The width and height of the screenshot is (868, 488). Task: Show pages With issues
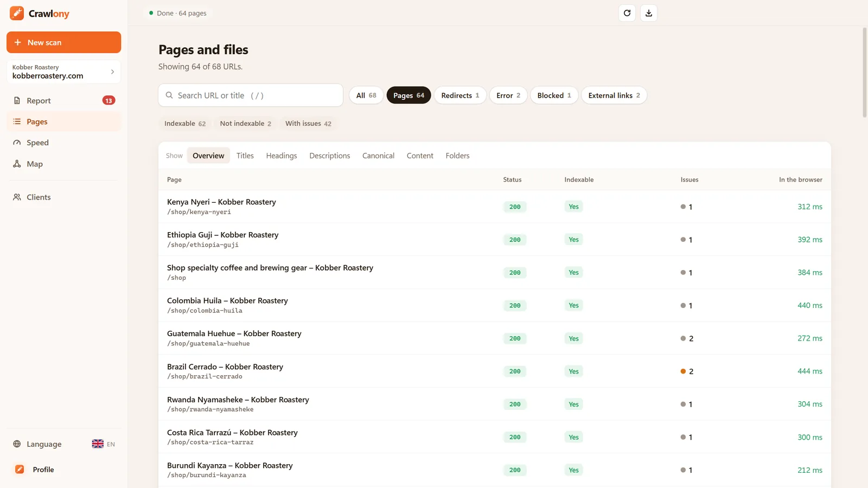pos(308,124)
